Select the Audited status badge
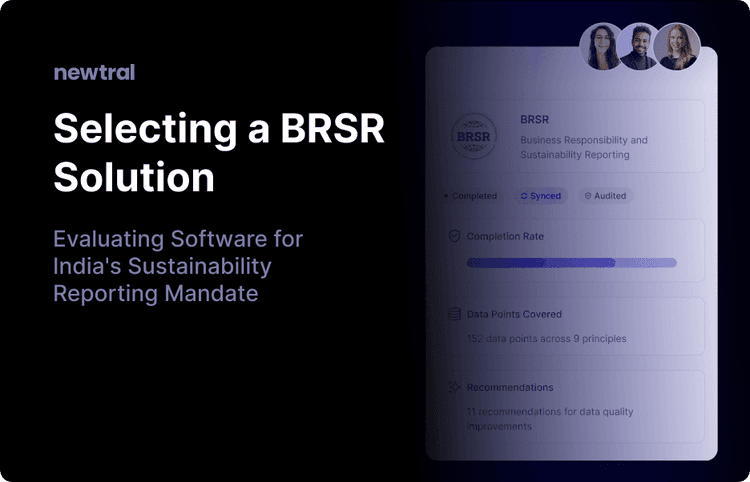This screenshot has height=482, width=750. click(x=606, y=196)
